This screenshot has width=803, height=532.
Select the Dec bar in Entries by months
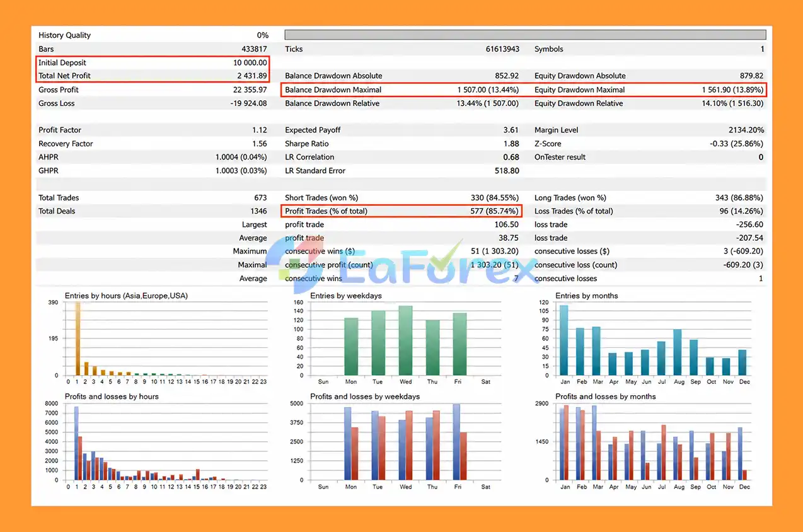(742, 362)
